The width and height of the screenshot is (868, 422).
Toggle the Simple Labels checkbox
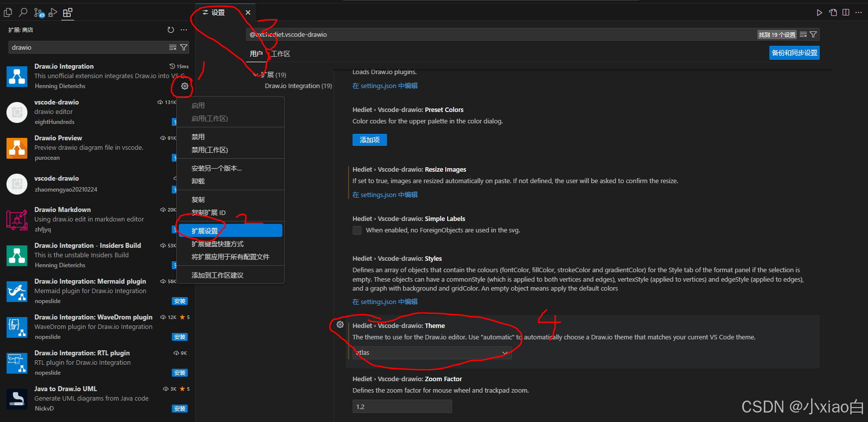point(357,230)
